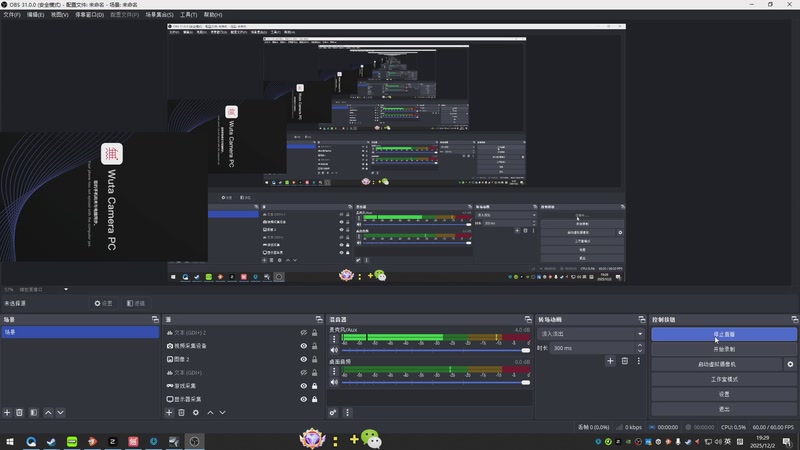
Task: Move the scene up with the up arrow in Scenes panel
Action: (48, 412)
